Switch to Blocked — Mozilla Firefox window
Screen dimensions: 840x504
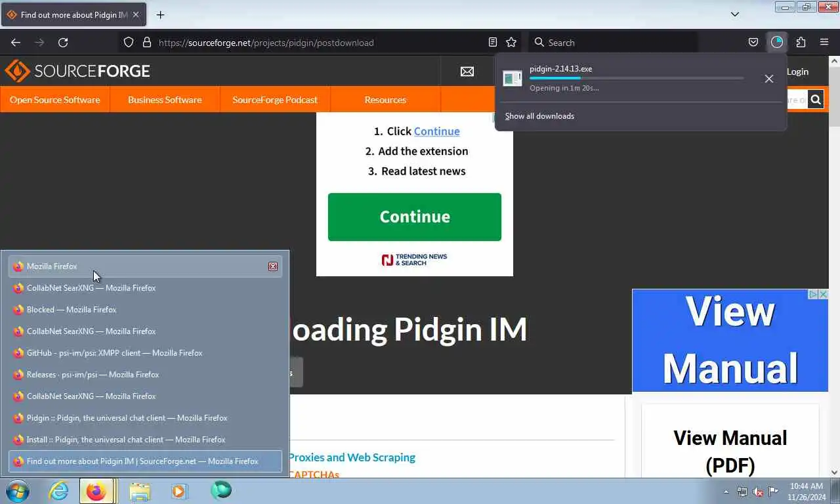point(145,310)
